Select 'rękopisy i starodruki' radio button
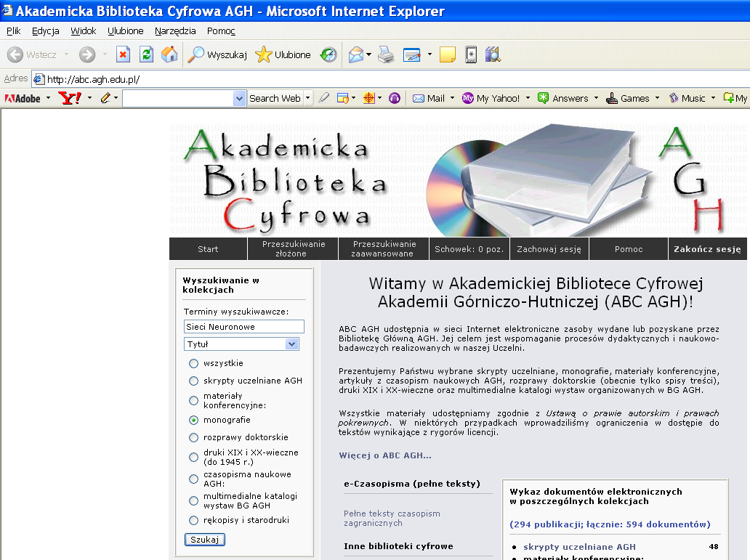Viewport: 750px width, 560px height. pyautogui.click(x=193, y=520)
